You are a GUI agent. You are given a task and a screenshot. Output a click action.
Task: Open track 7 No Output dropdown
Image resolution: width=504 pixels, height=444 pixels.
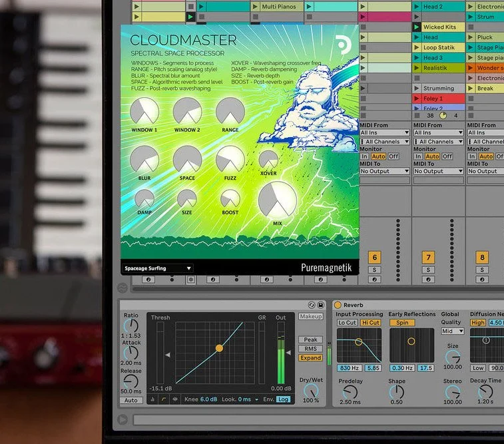pyautogui.click(x=439, y=171)
